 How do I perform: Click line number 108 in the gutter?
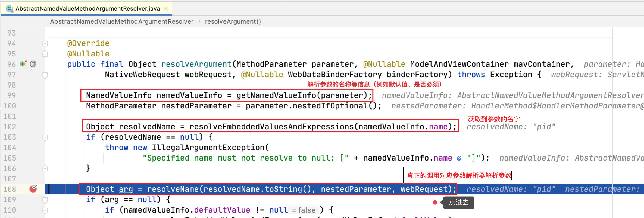10,189
